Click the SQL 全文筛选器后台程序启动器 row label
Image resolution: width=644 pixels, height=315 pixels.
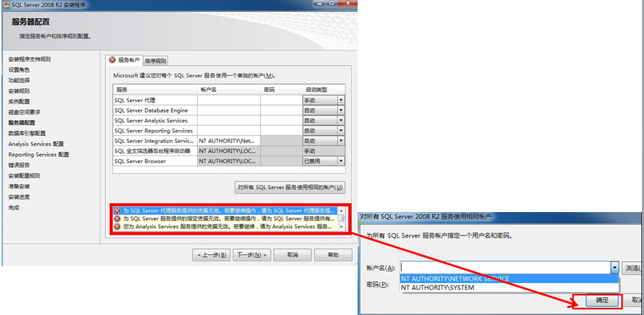tap(152, 151)
